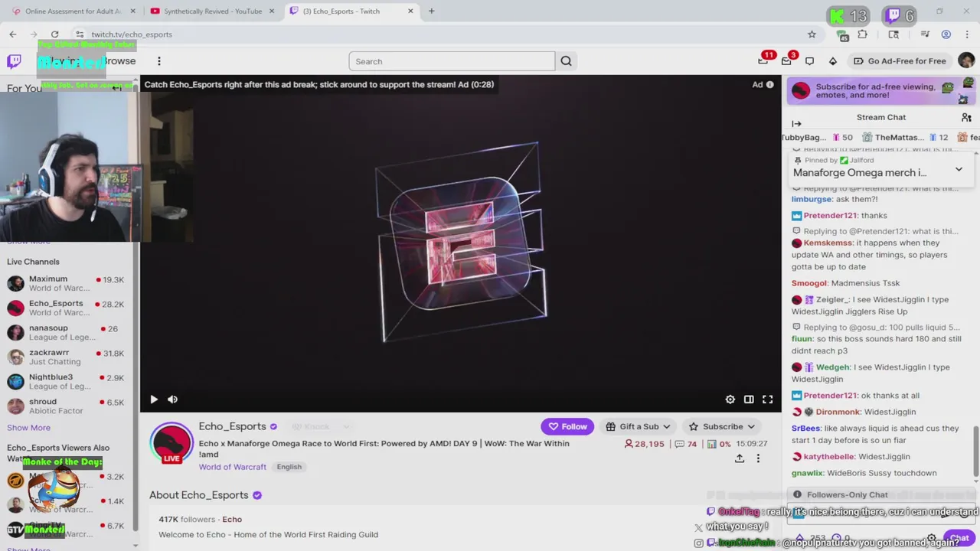Open a new browser tab
Viewport: 980px width, 551px height.
431,11
